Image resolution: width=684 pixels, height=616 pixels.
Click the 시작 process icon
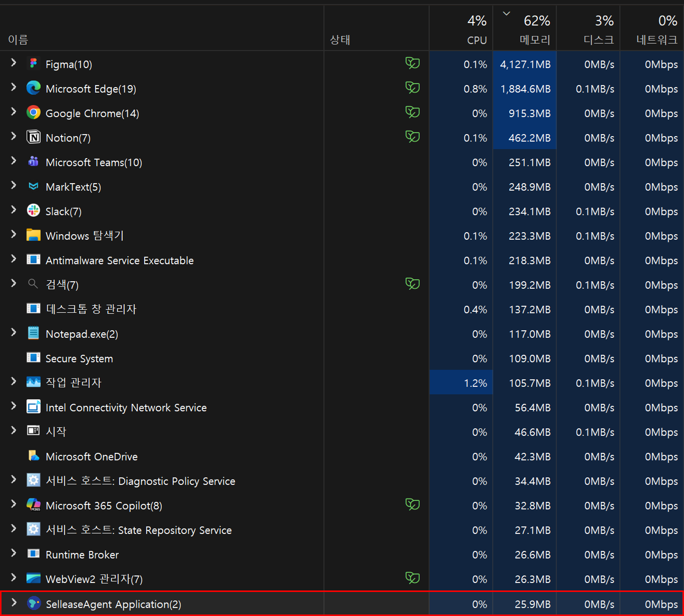pyautogui.click(x=34, y=431)
